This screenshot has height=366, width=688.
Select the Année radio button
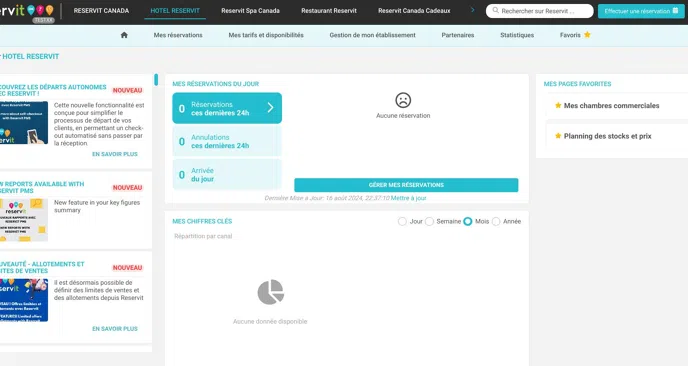click(x=496, y=222)
